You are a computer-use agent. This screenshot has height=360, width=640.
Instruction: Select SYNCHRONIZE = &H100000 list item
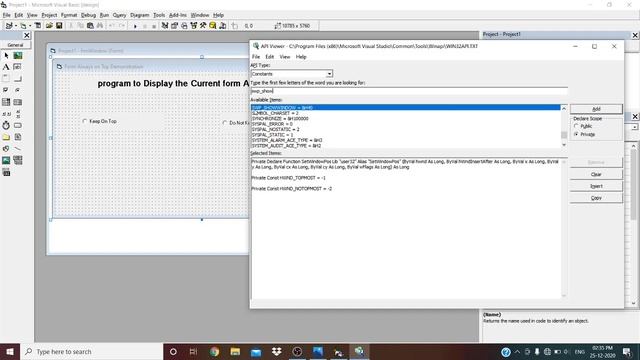pyautogui.click(x=406, y=118)
